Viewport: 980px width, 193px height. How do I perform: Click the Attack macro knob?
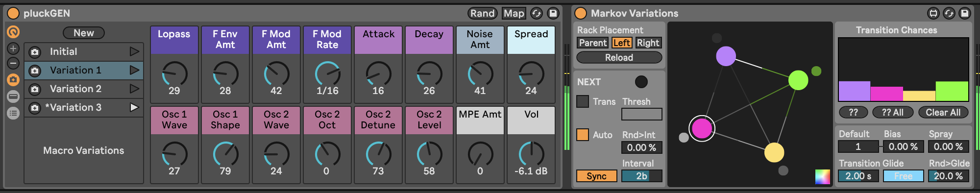(378, 74)
